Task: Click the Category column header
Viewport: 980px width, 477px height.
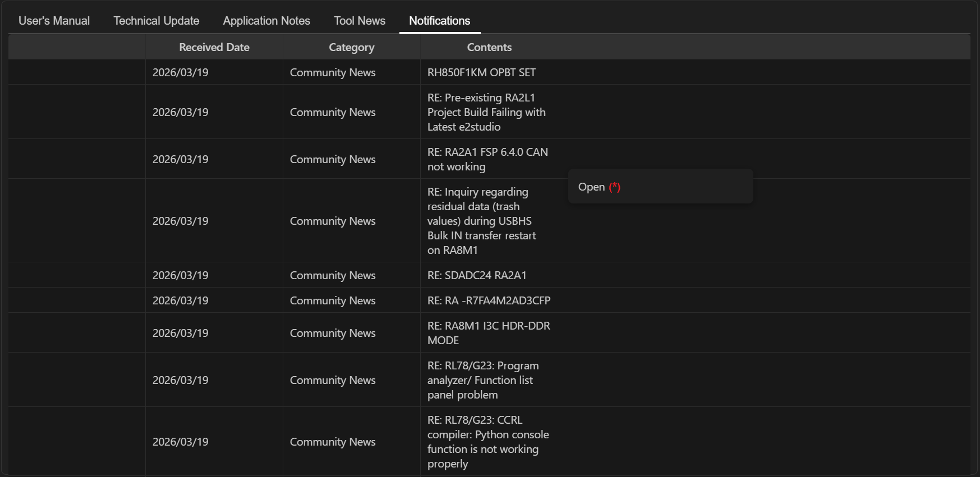Action: pyautogui.click(x=352, y=47)
